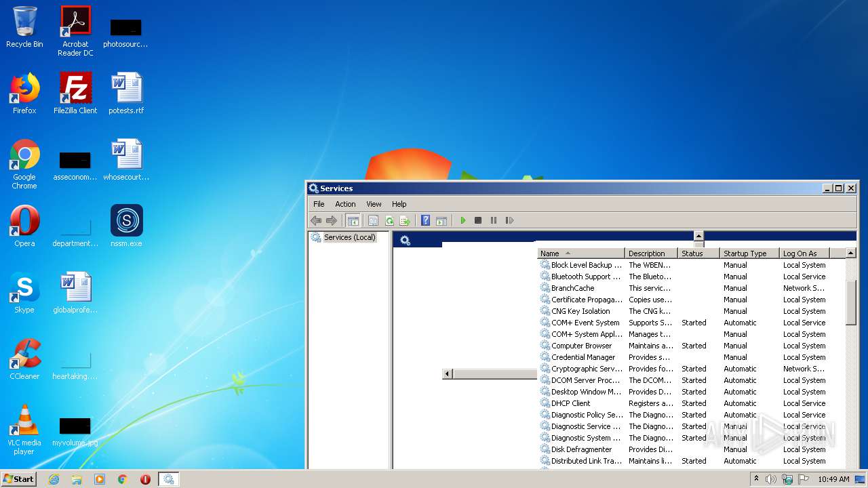Open the globalprofe document on desktop
Image resolution: width=868 pixels, height=488 pixels.
pyautogui.click(x=75, y=293)
